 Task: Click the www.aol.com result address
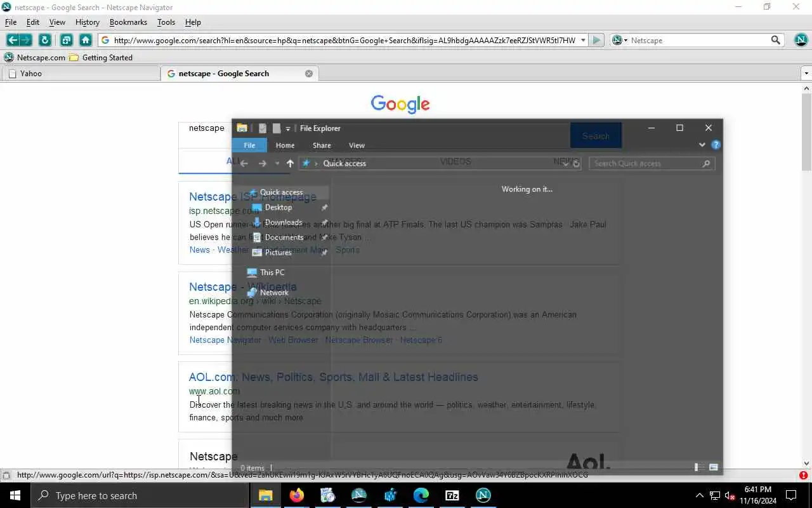[x=214, y=391]
